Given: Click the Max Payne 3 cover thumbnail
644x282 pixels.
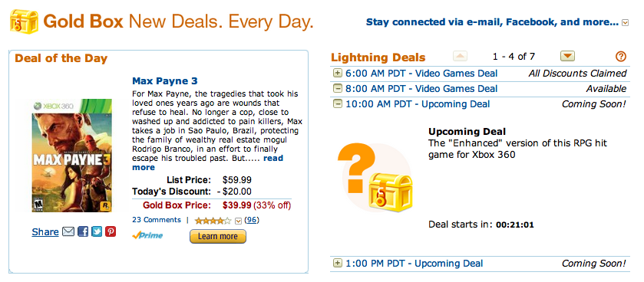Looking at the screenshot, I should pos(72,156).
